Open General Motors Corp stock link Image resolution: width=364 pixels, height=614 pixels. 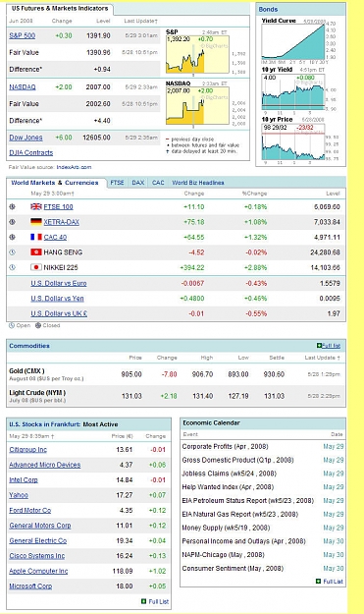coord(40,526)
